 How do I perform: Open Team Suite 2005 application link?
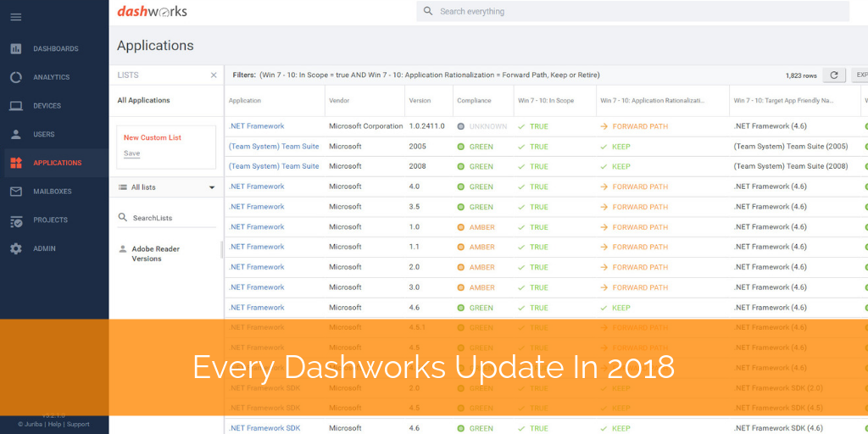pos(274,146)
